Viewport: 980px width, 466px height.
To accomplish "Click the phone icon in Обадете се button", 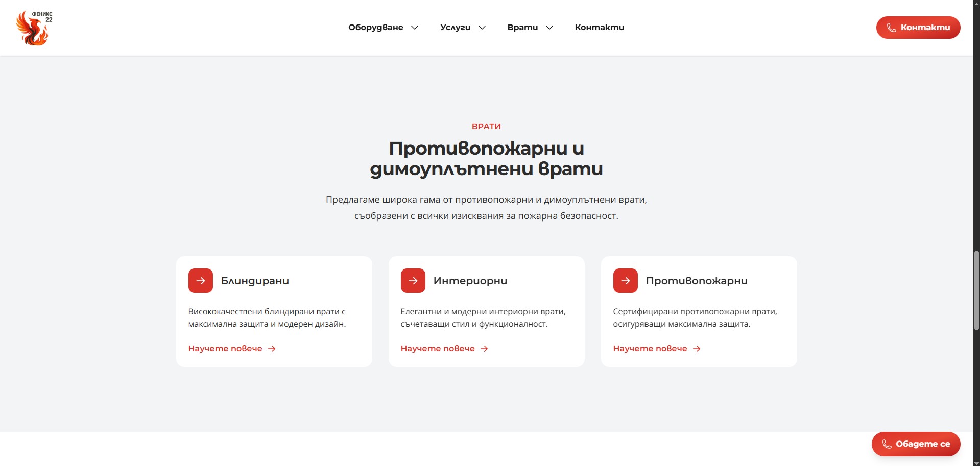I will pyautogui.click(x=887, y=444).
